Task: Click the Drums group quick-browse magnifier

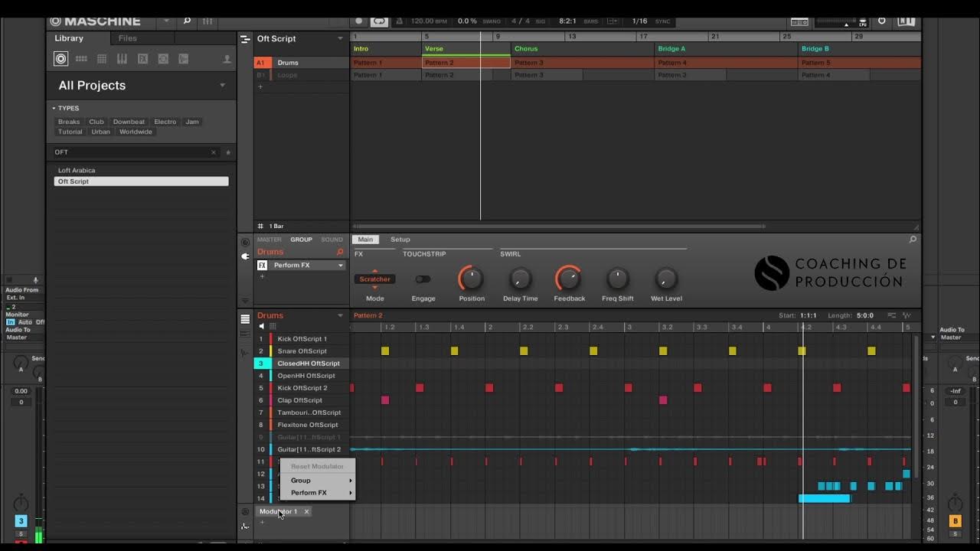Action: pyautogui.click(x=340, y=252)
